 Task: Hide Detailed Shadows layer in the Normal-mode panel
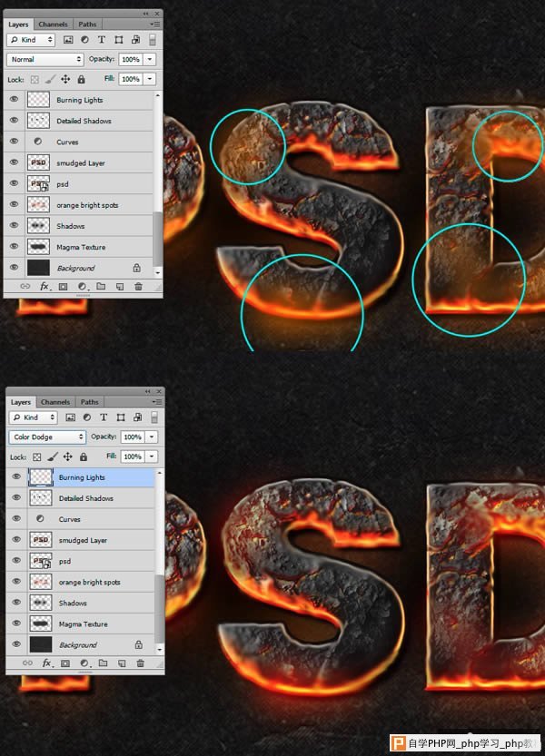14,120
